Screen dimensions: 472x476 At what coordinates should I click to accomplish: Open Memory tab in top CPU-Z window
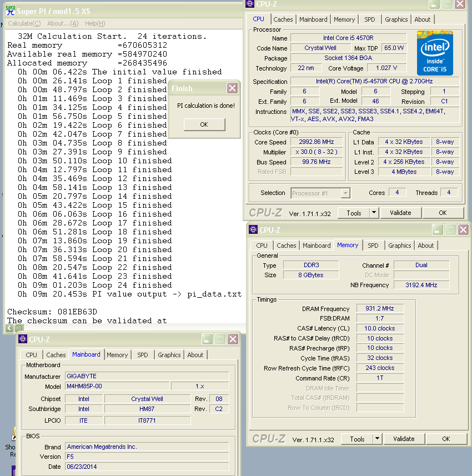click(x=344, y=19)
